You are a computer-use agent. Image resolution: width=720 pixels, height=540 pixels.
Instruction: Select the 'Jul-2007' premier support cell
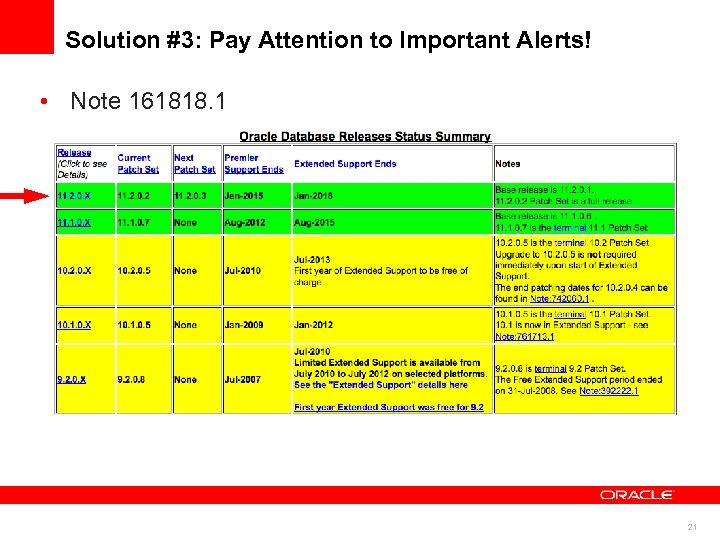[x=257, y=379]
